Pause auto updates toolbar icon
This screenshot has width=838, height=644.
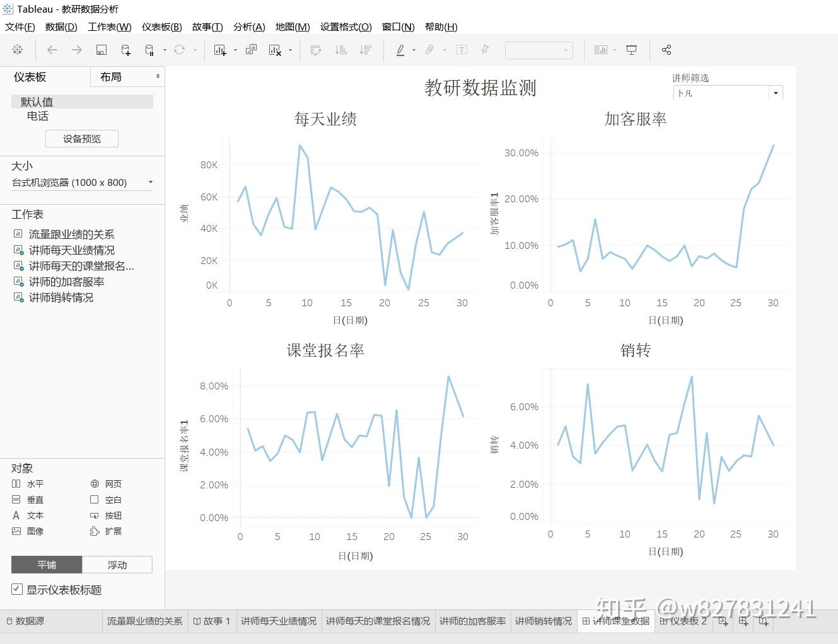[149, 50]
